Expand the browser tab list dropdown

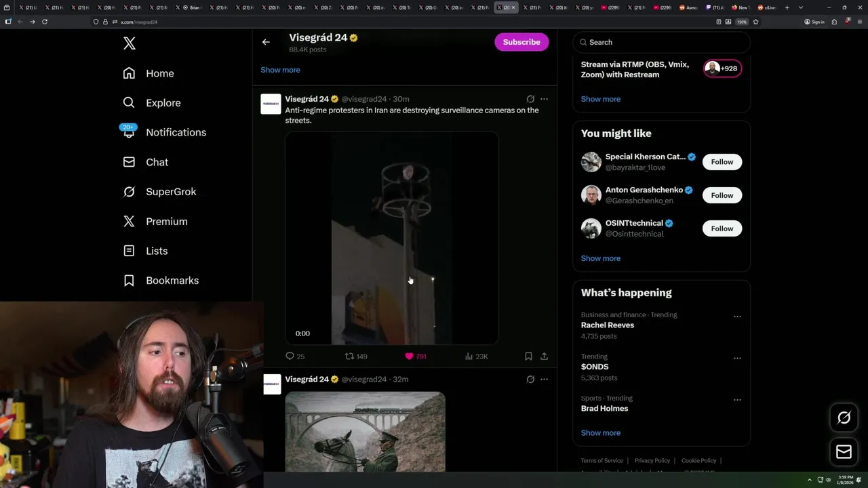[x=801, y=7]
